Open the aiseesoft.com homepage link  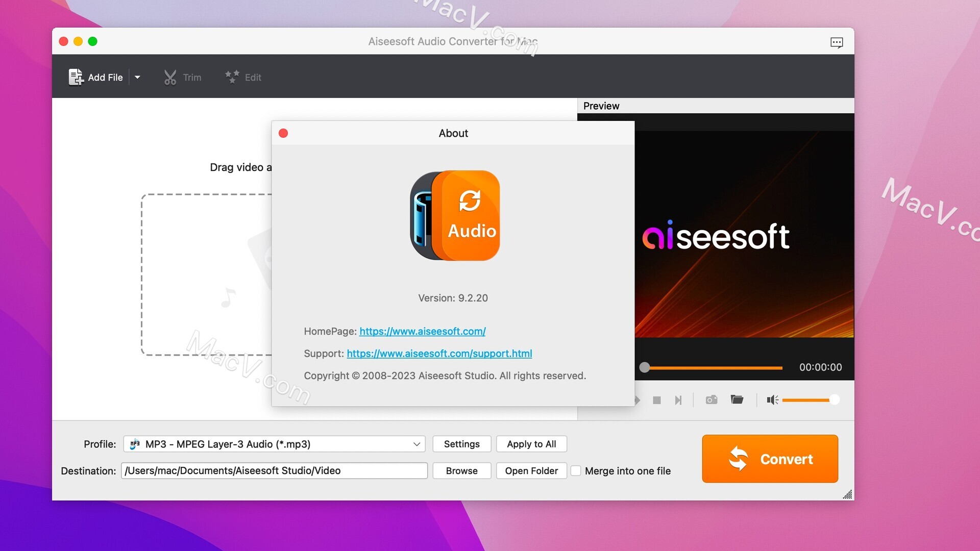click(x=422, y=331)
